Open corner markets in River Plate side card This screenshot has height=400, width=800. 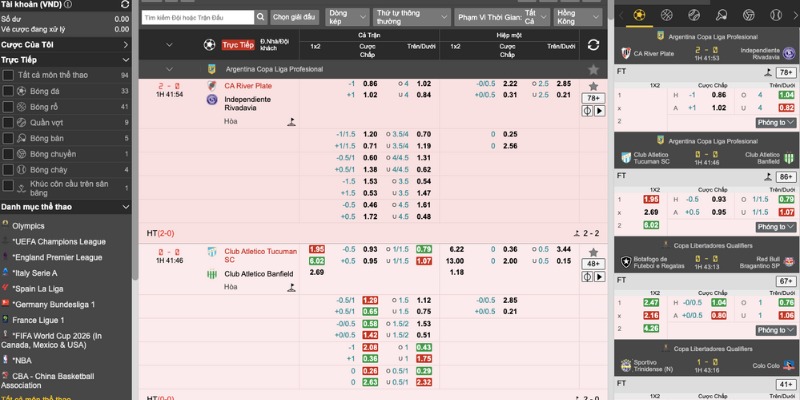767,73
